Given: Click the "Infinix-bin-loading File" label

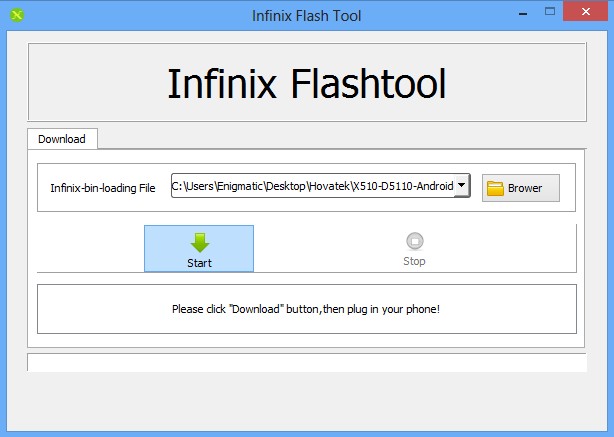Looking at the screenshot, I should coord(103,188).
